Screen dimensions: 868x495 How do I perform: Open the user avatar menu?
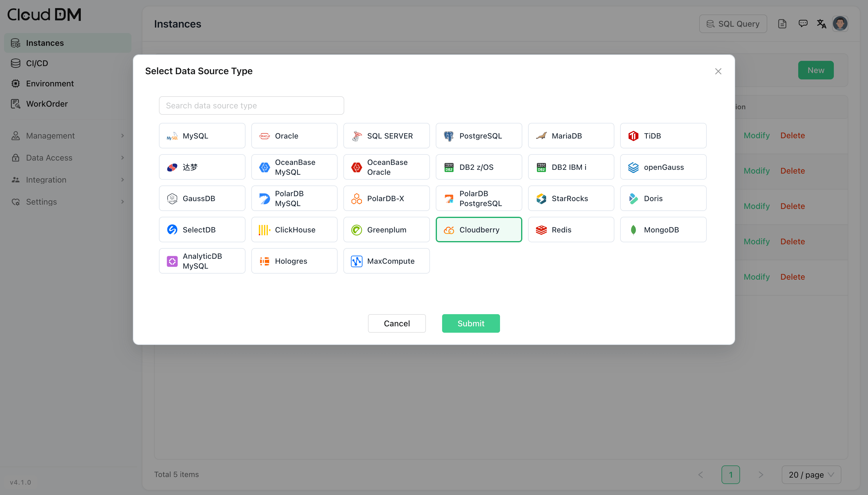(840, 24)
